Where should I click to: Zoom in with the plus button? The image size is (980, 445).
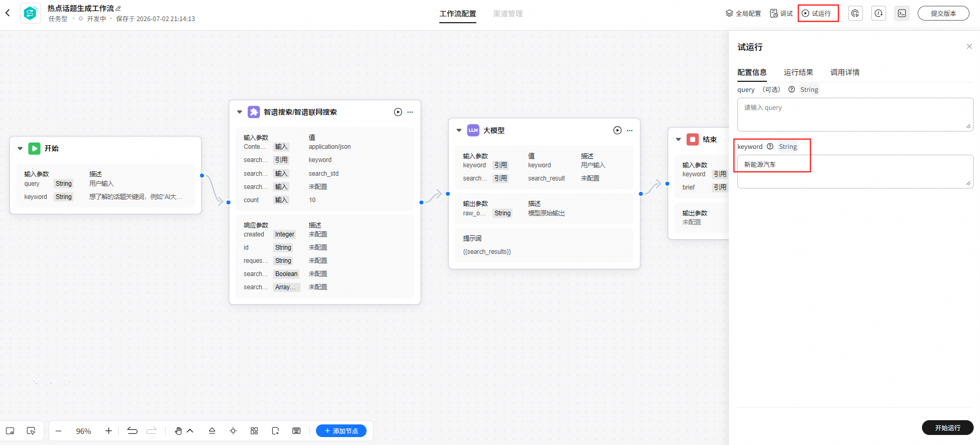click(109, 431)
